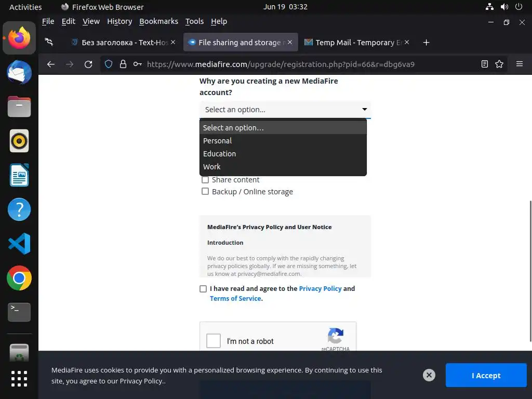The height and width of the screenshot is (399, 532).
Task: Toggle reader view icon
Action: (485, 64)
